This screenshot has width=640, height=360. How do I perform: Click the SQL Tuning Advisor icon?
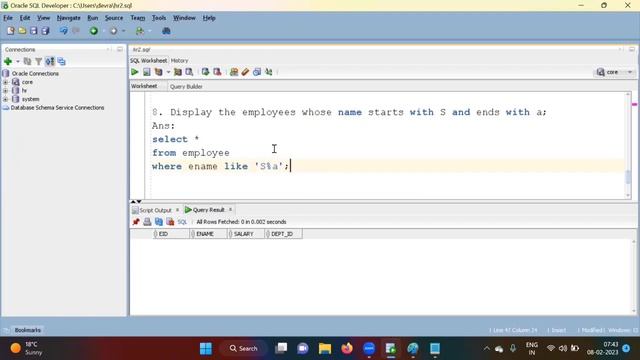point(189,72)
